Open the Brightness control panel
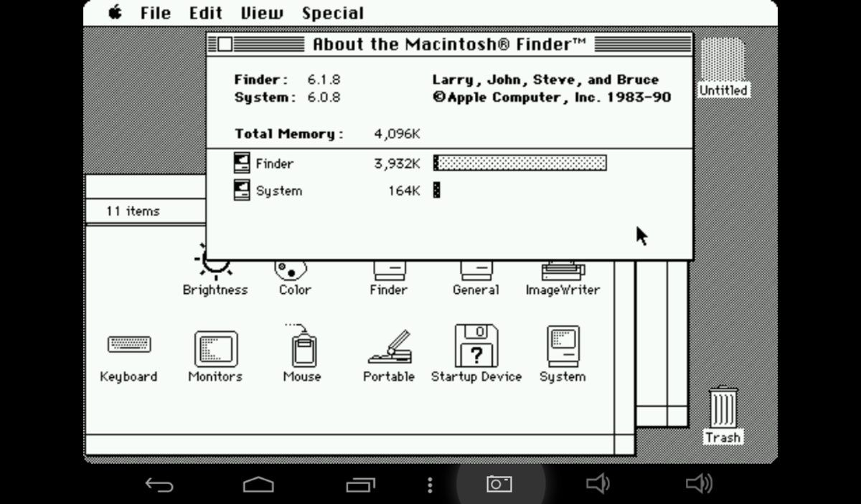Image resolution: width=861 pixels, height=504 pixels. (215, 267)
